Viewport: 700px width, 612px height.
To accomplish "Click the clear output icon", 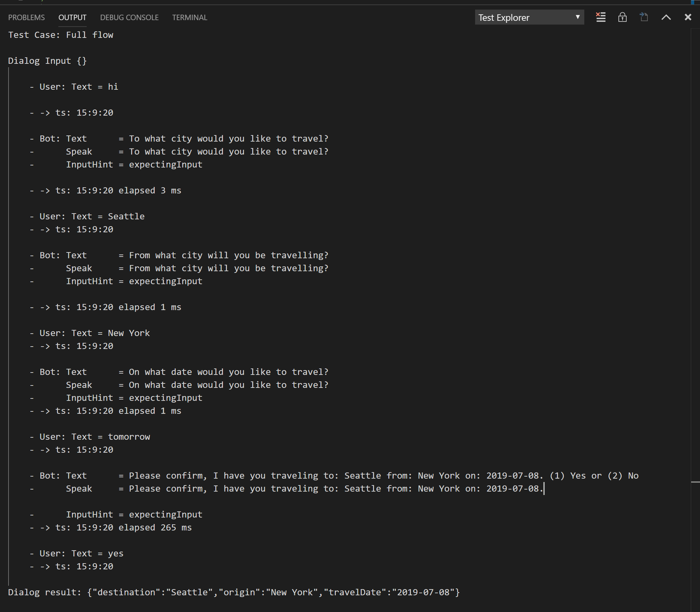I will click(601, 17).
